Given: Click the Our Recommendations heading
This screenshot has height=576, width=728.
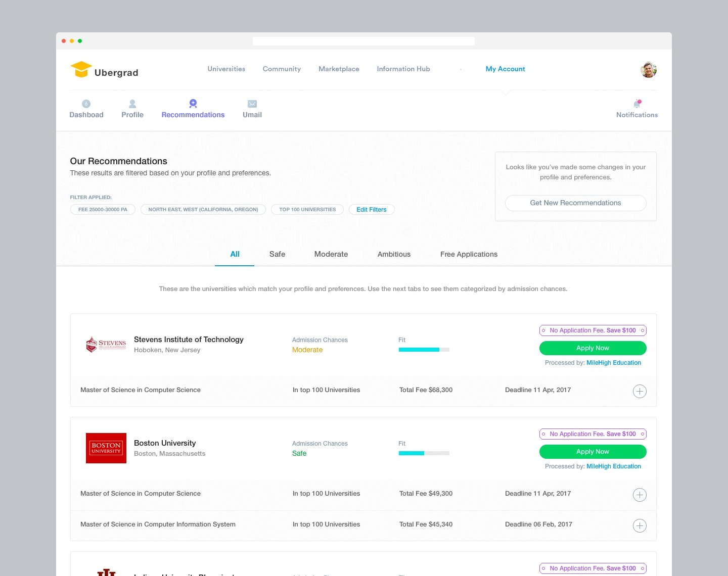Looking at the screenshot, I should click(x=119, y=161).
